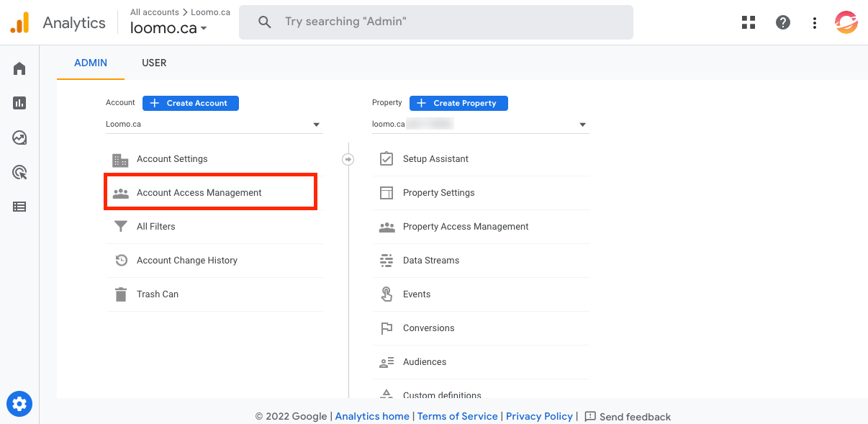Click the All Filters funnel icon

(121, 227)
